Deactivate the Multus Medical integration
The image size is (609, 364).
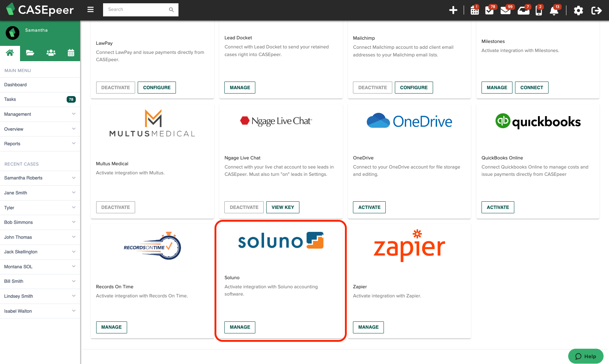coord(115,207)
